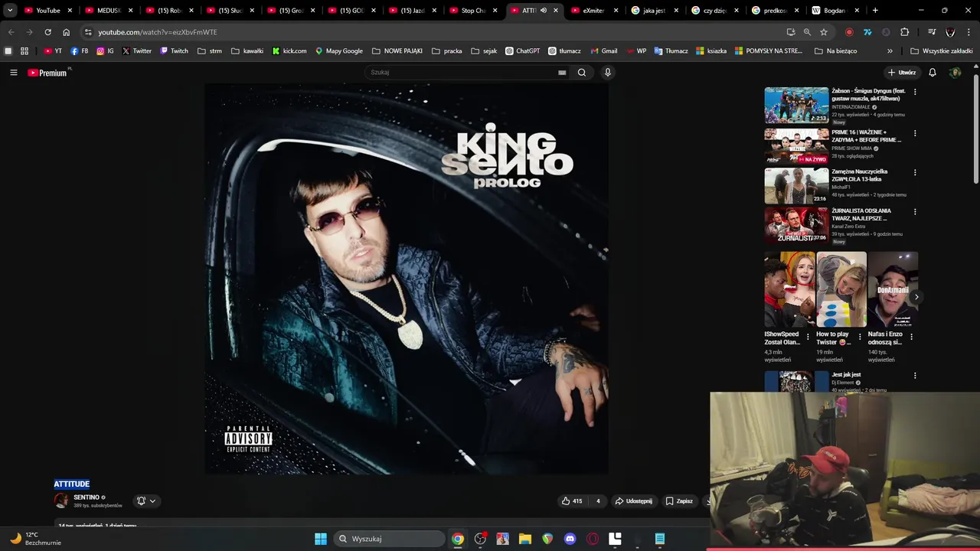Switch to the jaka jest Google tab

point(655,11)
